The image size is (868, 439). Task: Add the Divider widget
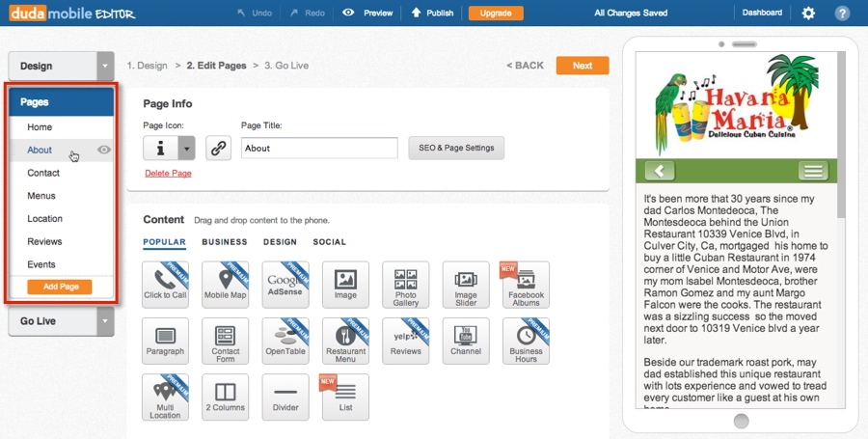point(285,397)
